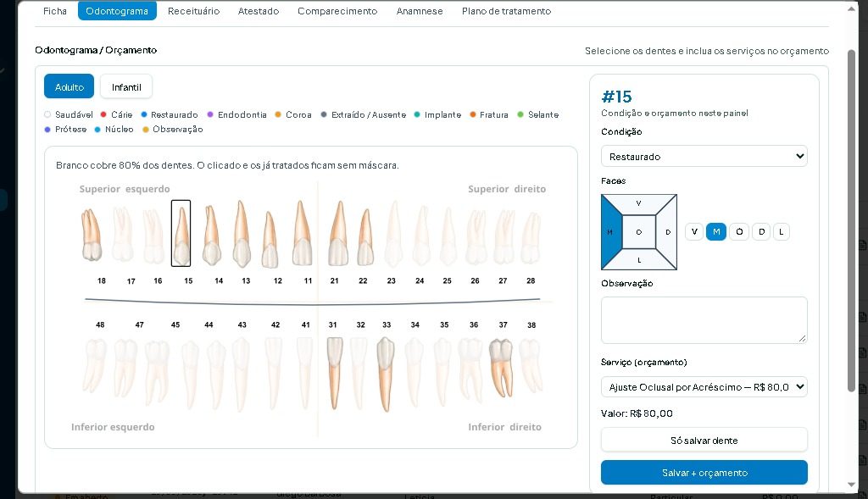868x499 pixels.
Task: Select faded tooth 24
Action: [x=422, y=236]
